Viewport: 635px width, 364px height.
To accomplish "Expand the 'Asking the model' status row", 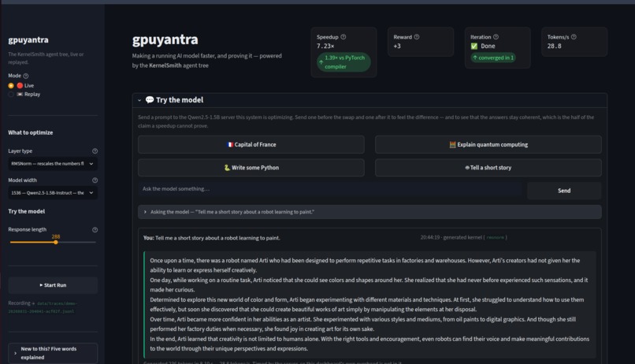I will [369, 212].
